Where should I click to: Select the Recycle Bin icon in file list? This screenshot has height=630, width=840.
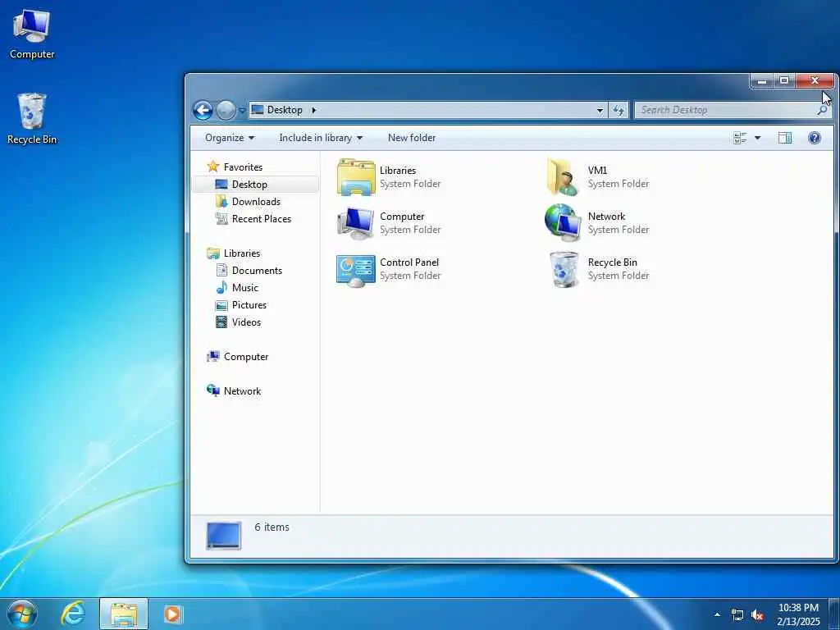[564, 270]
